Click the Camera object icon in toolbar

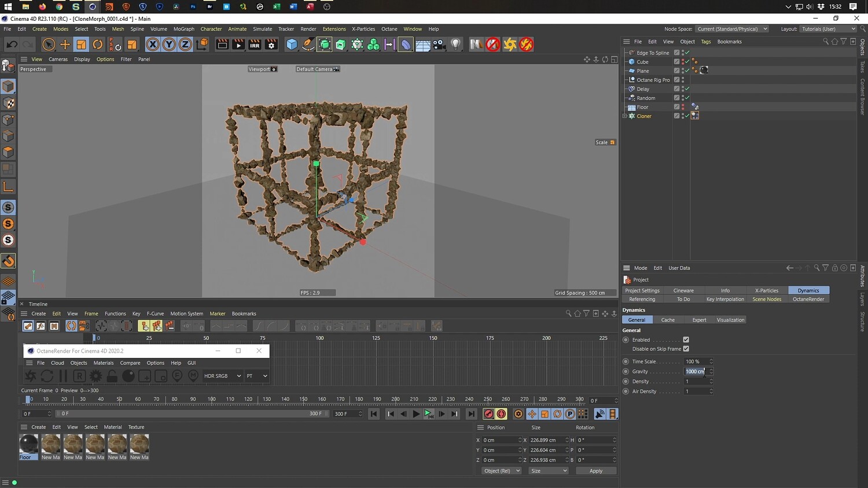click(439, 45)
